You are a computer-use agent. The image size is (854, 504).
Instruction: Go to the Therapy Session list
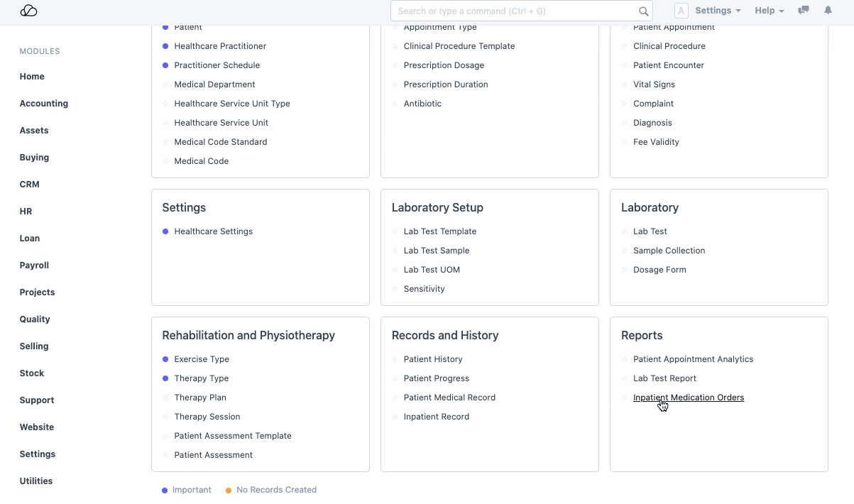coord(207,417)
